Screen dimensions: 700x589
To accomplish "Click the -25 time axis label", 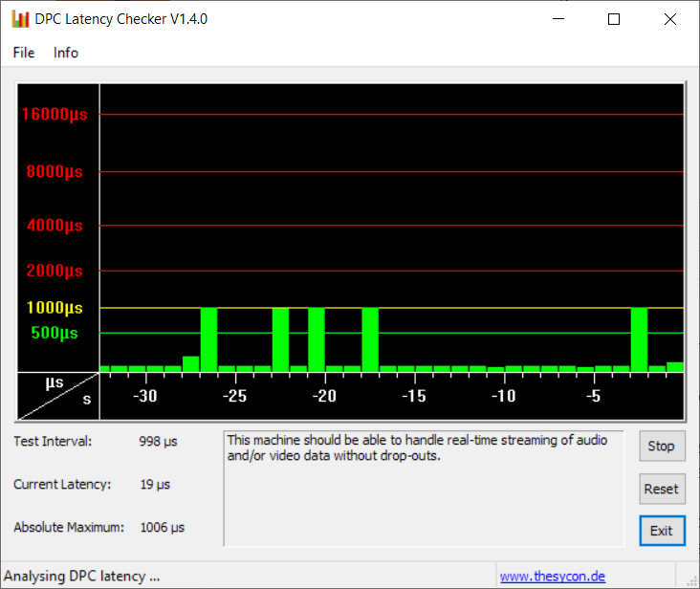I will click(x=235, y=396).
